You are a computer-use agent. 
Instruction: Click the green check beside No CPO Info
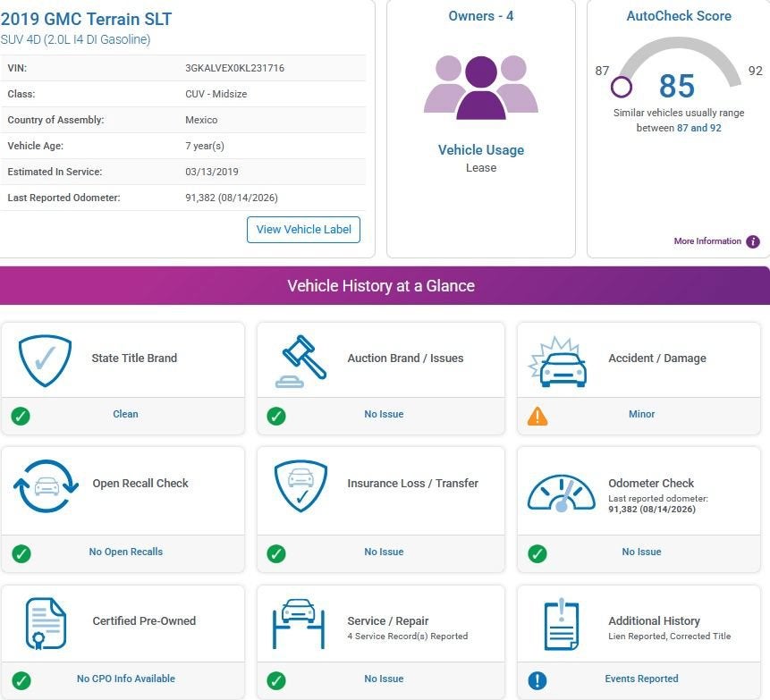[x=21, y=680]
